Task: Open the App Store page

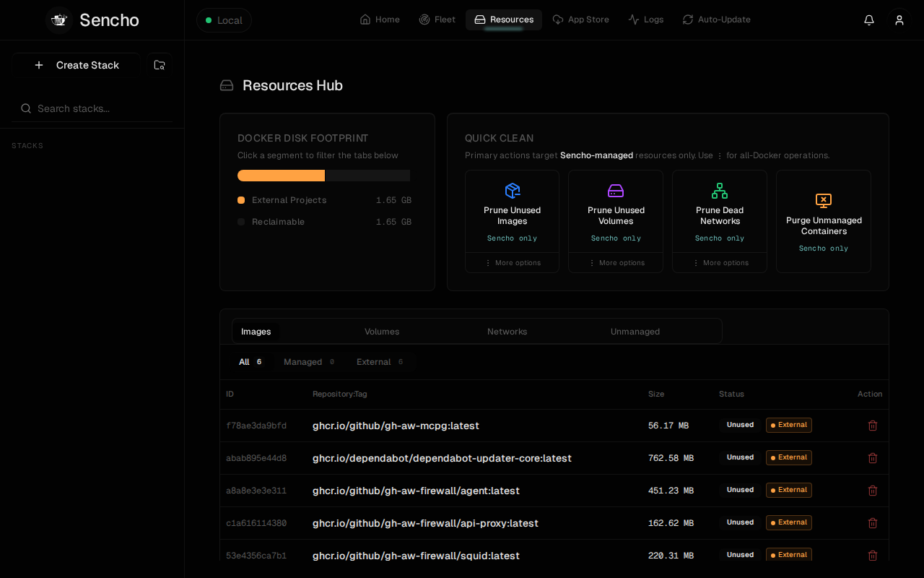Action: point(581,20)
